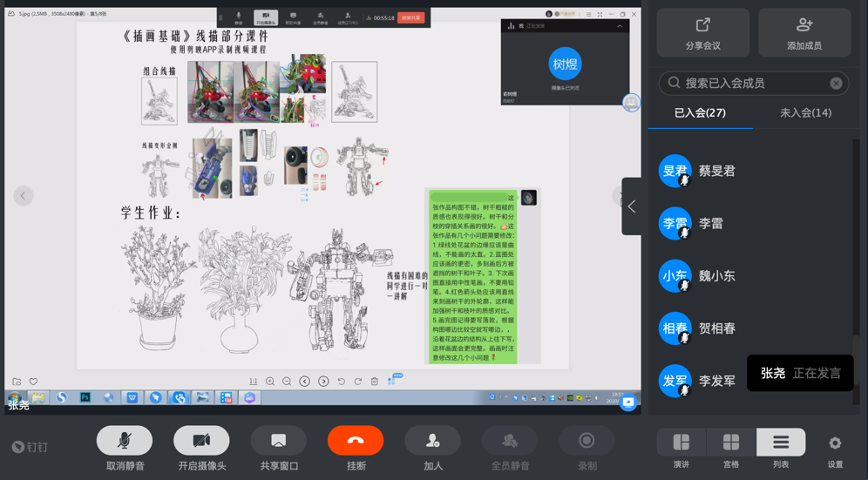Switch to 宫格 grid layout

pyautogui.click(x=731, y=443)
